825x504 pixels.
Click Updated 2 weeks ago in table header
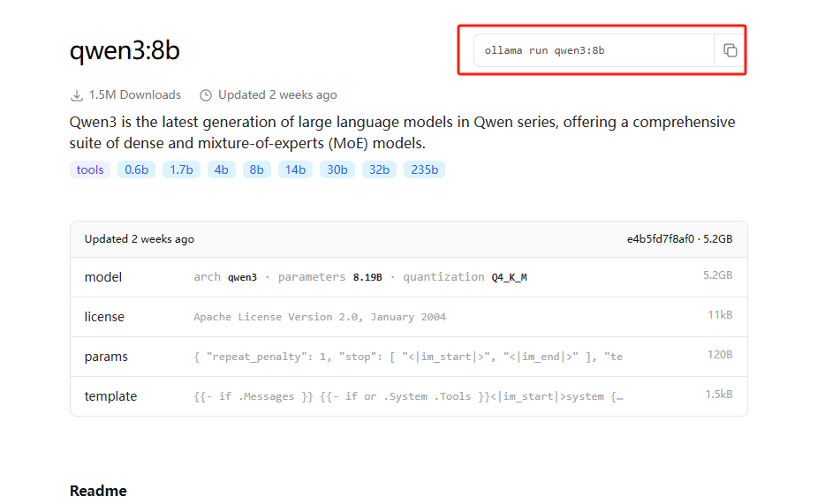click(140, 239)
